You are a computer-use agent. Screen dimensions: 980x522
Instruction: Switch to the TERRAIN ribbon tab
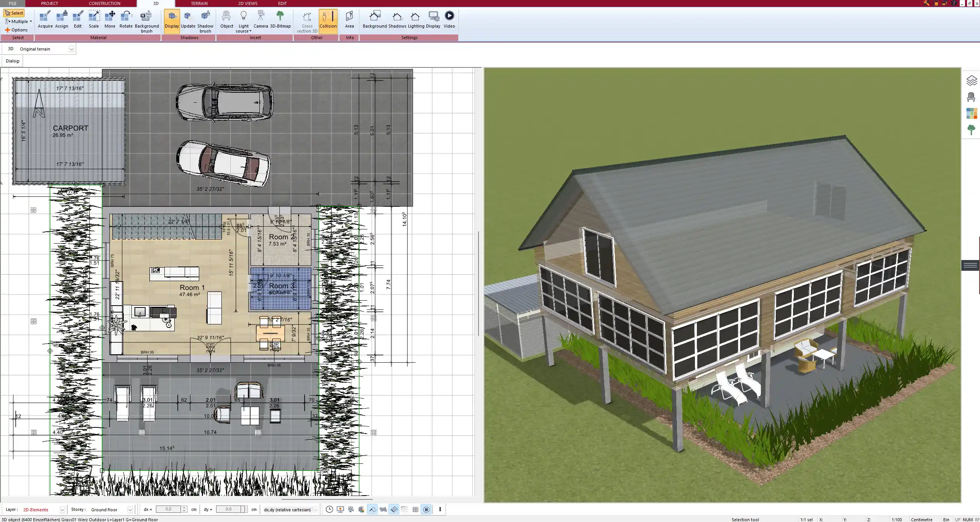pos(199,3)
